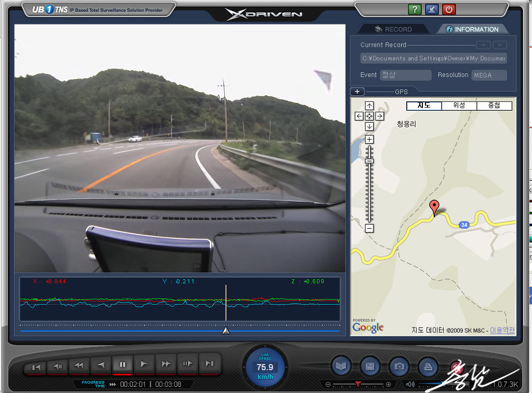This screenshot has height=393, width=532.
Task: Click the Resolution field showing MEGA
Action: coord(489,75)
